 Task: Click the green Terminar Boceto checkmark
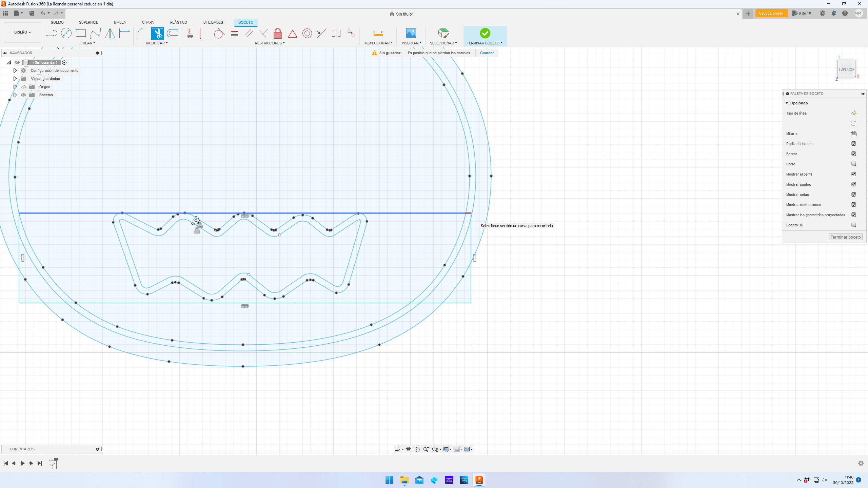click(485, 33)
